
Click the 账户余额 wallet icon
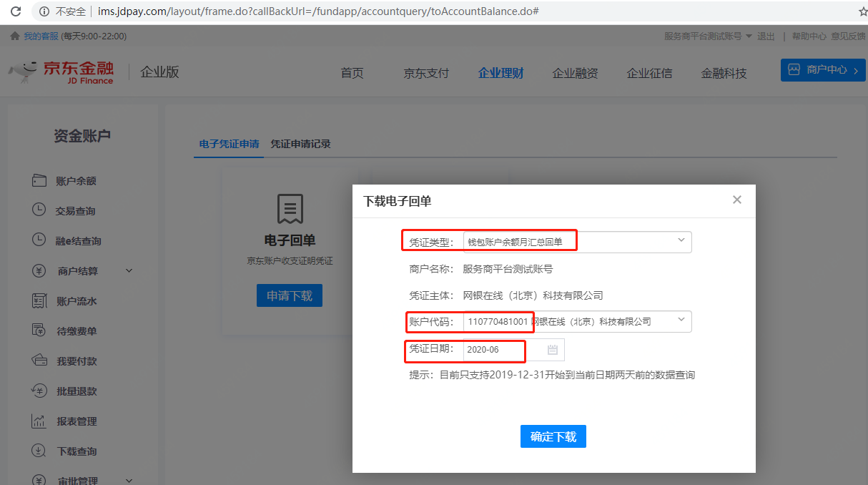pos(39,181)
